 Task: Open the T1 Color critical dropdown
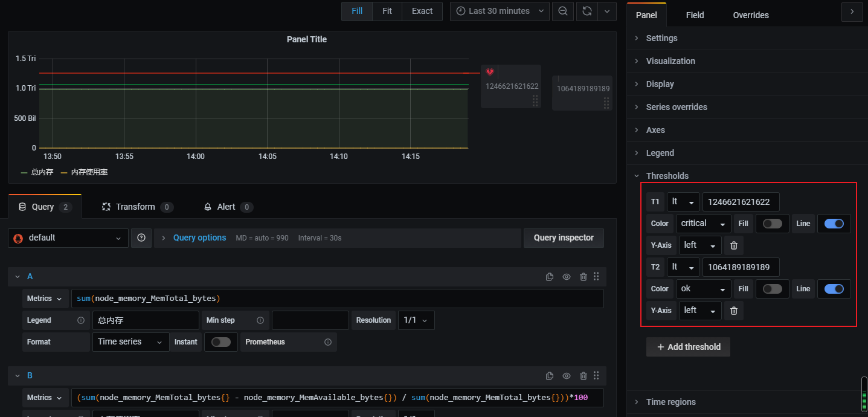[x=703, y=224]
